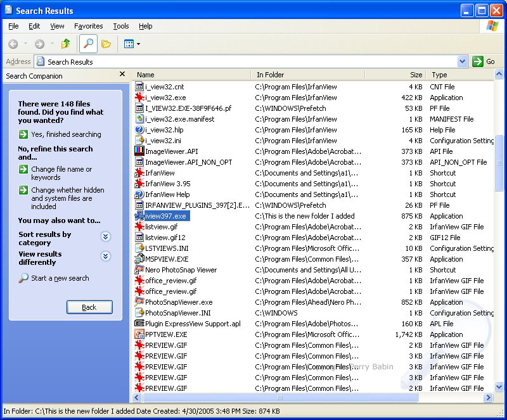Image resolution: width=507 pixels, height=420 pixels.
Task: Select the ImageViewer.API file icon
Action: [x=139, y=151]
